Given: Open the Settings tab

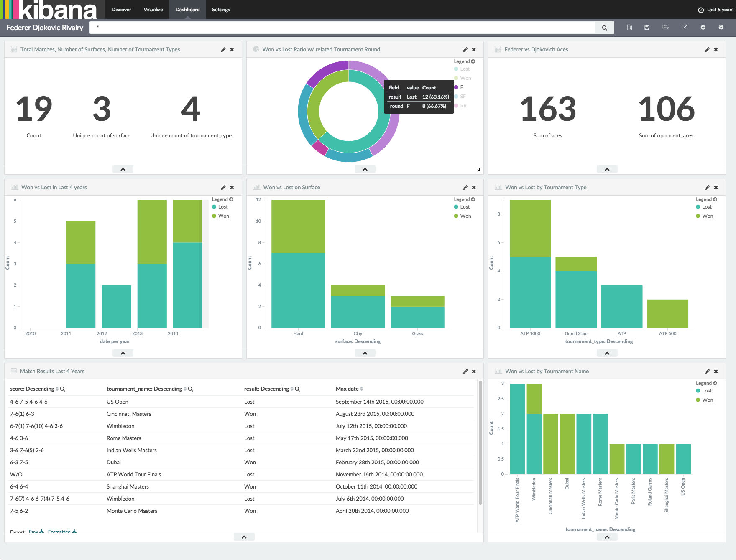Looking at the screenshot, I should [x=221, y=9].
